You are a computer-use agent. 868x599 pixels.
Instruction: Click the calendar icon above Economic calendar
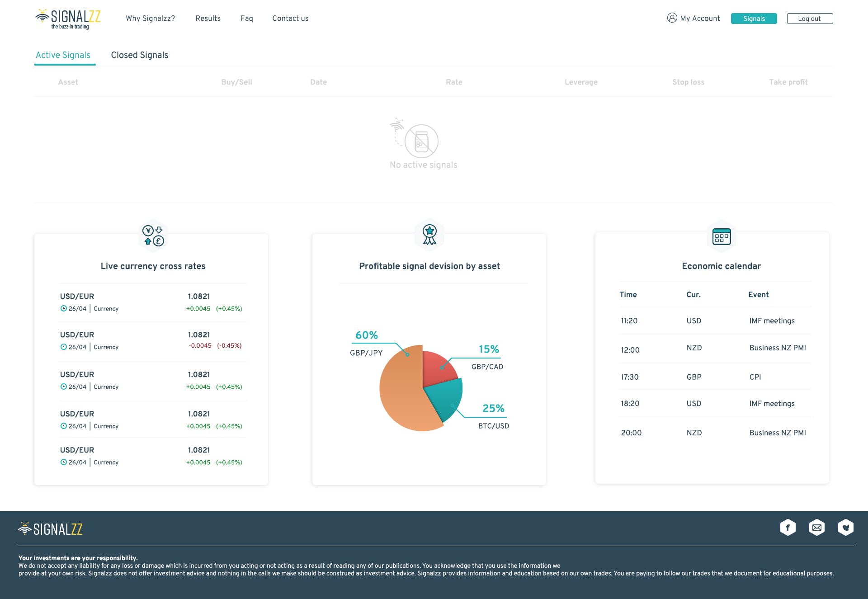pyautogui.click(x=721, y=236)
